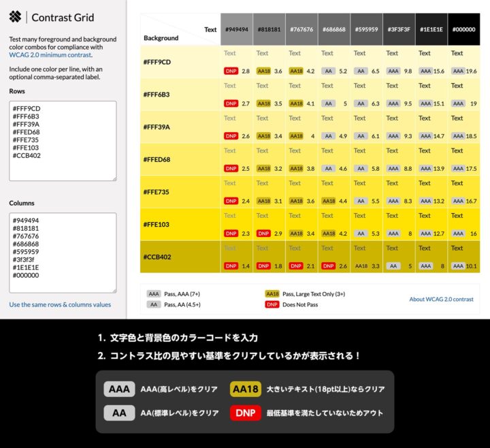Viewport: 490px width, 448px height.
Task: Click the #FFE103 row header
Action: point(180,225)
